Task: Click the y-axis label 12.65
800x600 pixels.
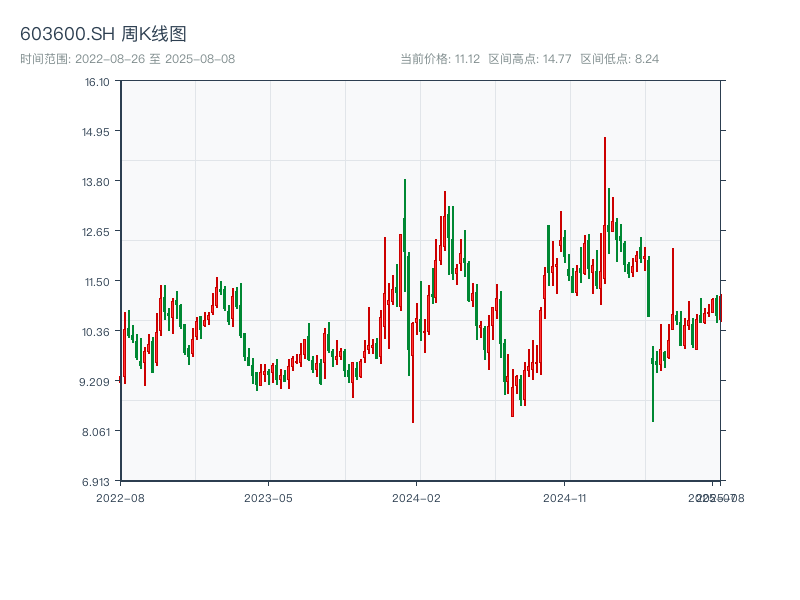Action: [x=96, y=232]
